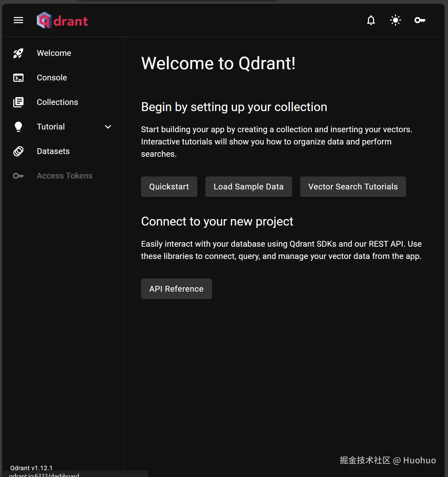The width and height of the screenshot is (448, 477).
Task: Click the API key icon in header
Action: pos(420,20)
